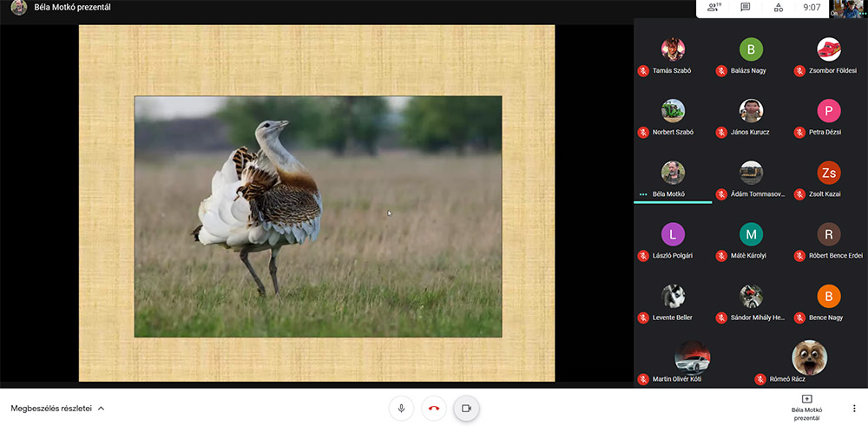The width and height of the screenshot is (868, 426).
Task: Click the Megbeszélés részletei label
Action: 51,409
